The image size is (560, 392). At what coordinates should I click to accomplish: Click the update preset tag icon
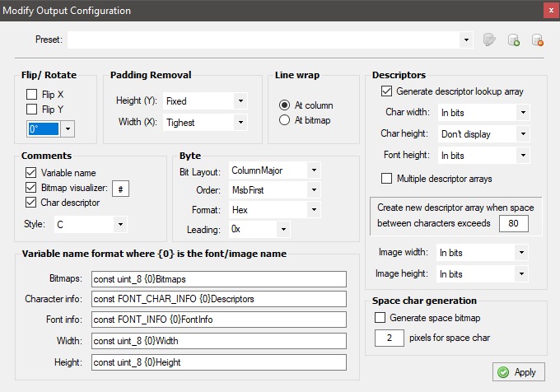tap(489, 40)
